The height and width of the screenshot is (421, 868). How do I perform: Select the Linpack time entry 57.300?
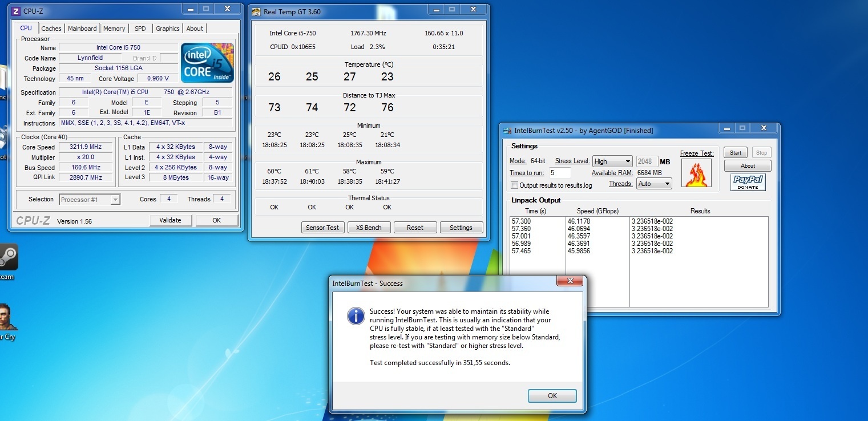(x=521, y=221)
